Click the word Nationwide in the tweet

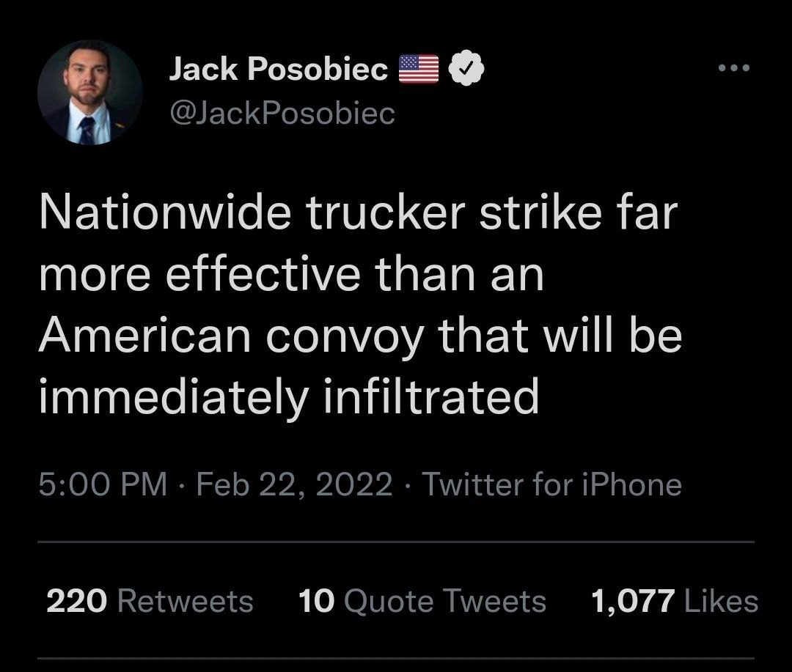point(165,212)
